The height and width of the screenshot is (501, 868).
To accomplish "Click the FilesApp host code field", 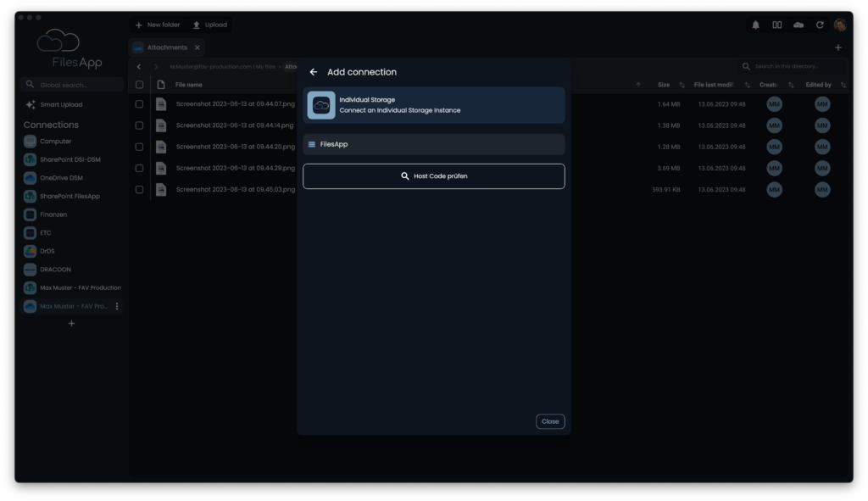I will (x=433, y=144).
